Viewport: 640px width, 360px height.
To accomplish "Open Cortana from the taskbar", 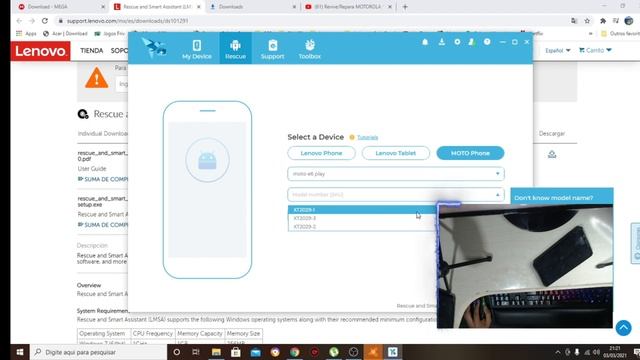I will tap(176, 352).
